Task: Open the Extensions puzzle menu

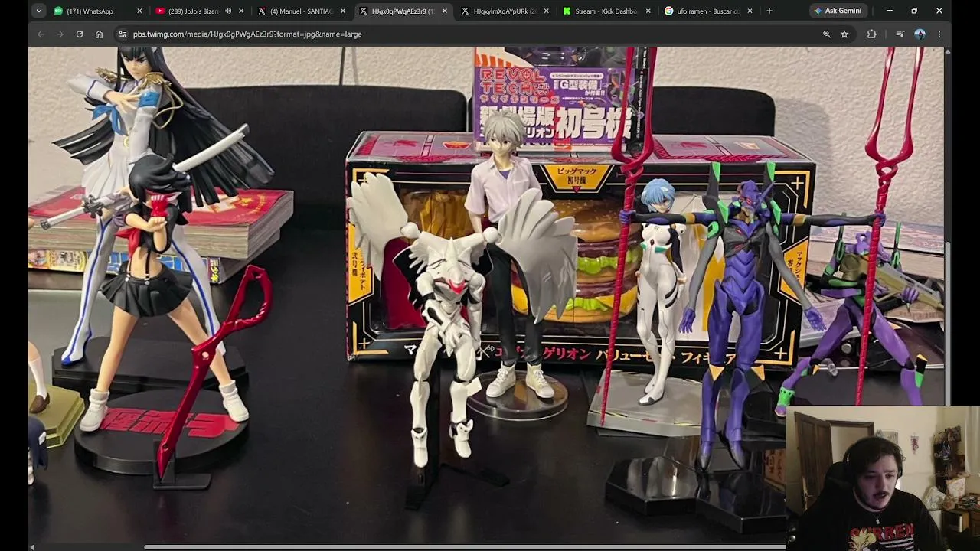Action: coord(871,34)
